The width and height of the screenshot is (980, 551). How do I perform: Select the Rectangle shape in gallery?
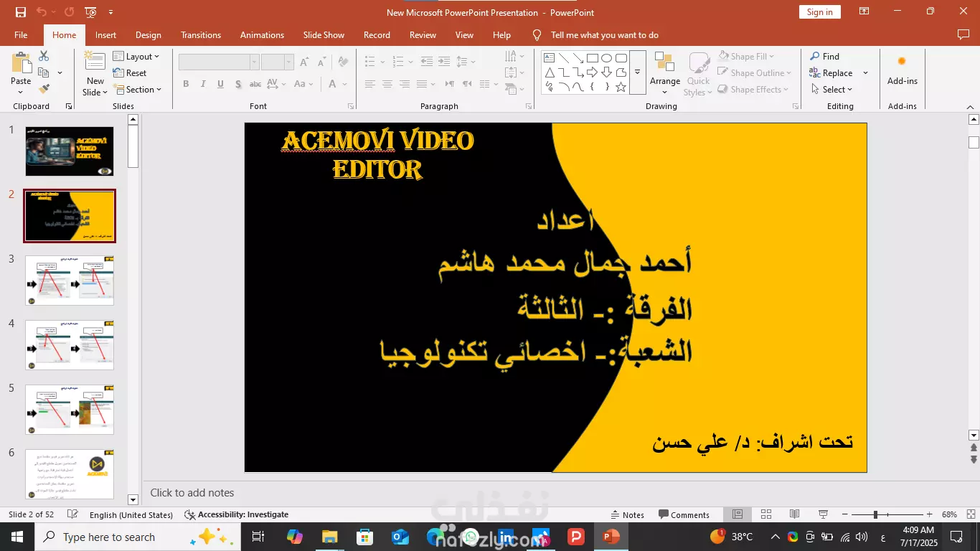tap(592, 58)
